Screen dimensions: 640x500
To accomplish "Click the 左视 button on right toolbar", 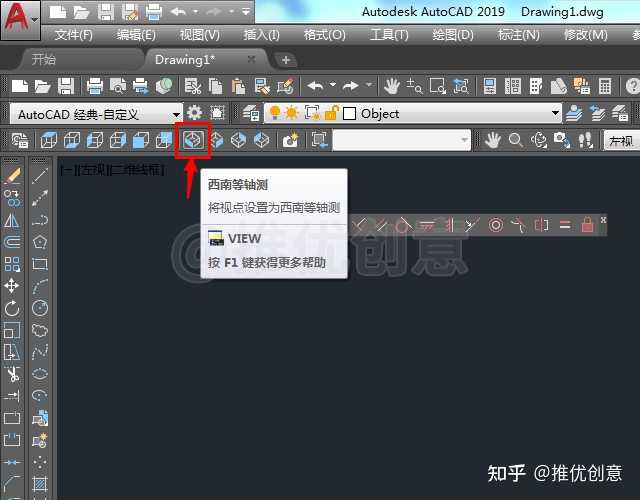I will pyautogui.click(x=621, y=141).
